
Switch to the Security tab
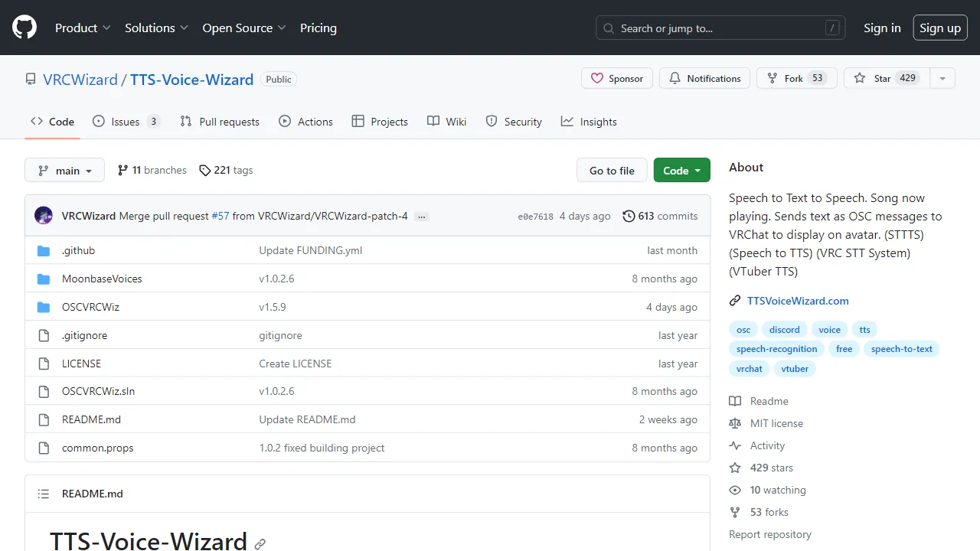513,122
